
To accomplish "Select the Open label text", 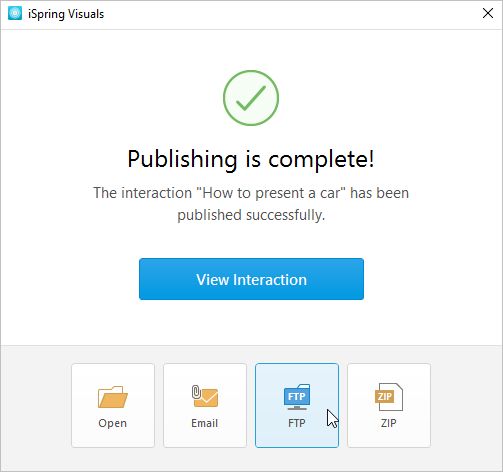I will (113, 423).
